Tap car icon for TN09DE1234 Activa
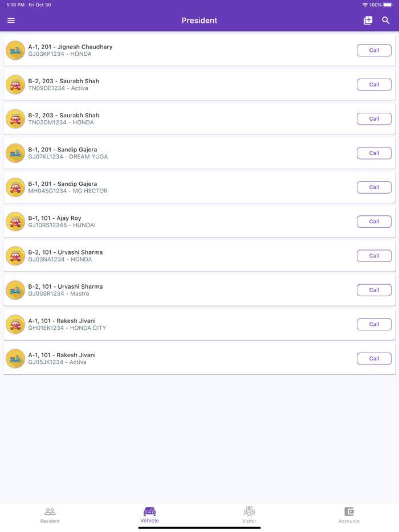This screenshot has width=399, height=532. click(x=15, y=85)
